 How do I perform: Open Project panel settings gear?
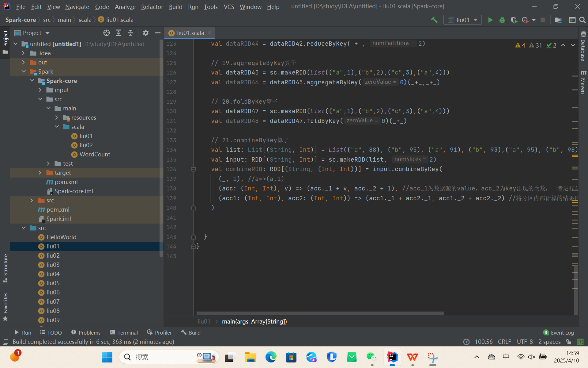pos(146,33)
